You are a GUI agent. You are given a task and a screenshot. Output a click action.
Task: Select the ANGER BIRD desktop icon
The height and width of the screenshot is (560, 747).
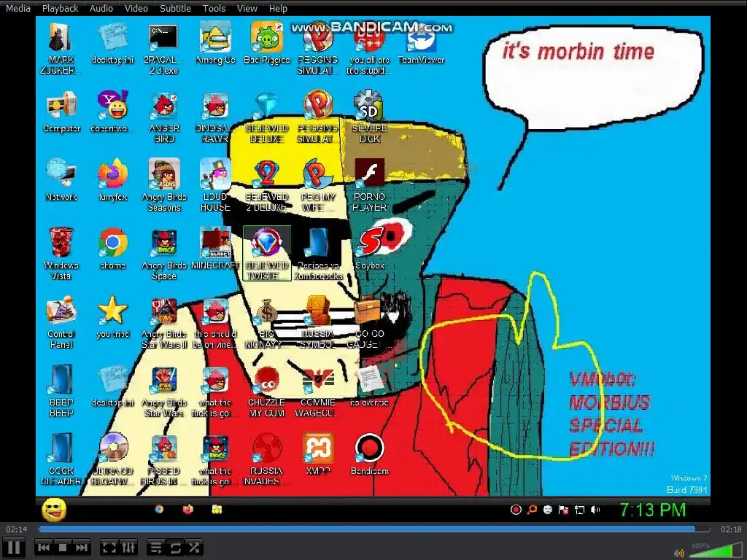164,117
